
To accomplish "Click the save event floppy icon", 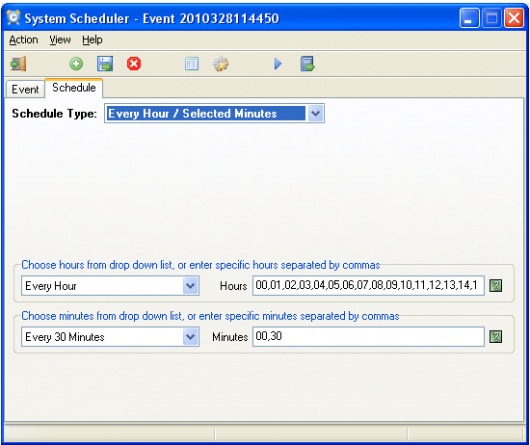I will point(105,64).
